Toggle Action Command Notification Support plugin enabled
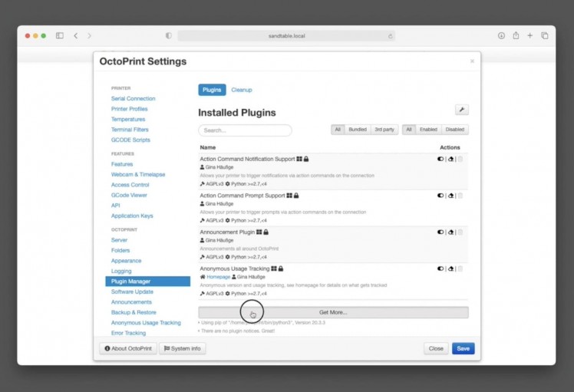Screen dimensions: 574x392 (x=440, y=160)
